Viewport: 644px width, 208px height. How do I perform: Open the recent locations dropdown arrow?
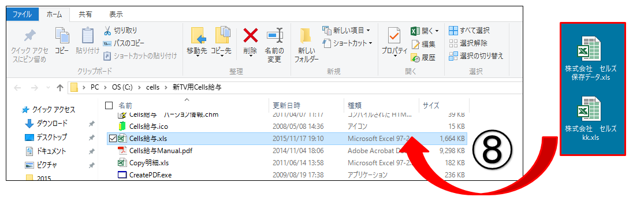(x=48, y=88)
